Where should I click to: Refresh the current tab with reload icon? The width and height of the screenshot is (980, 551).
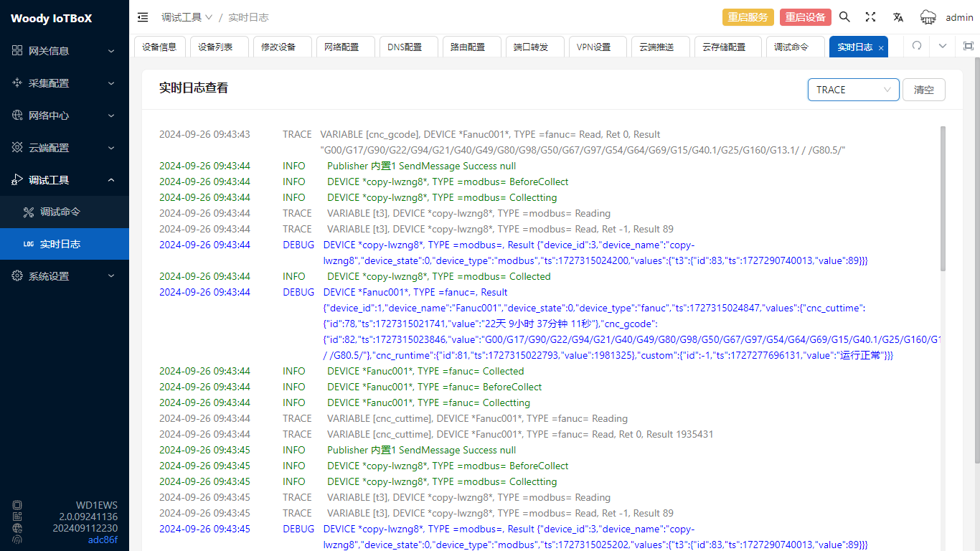pos(917,46)
